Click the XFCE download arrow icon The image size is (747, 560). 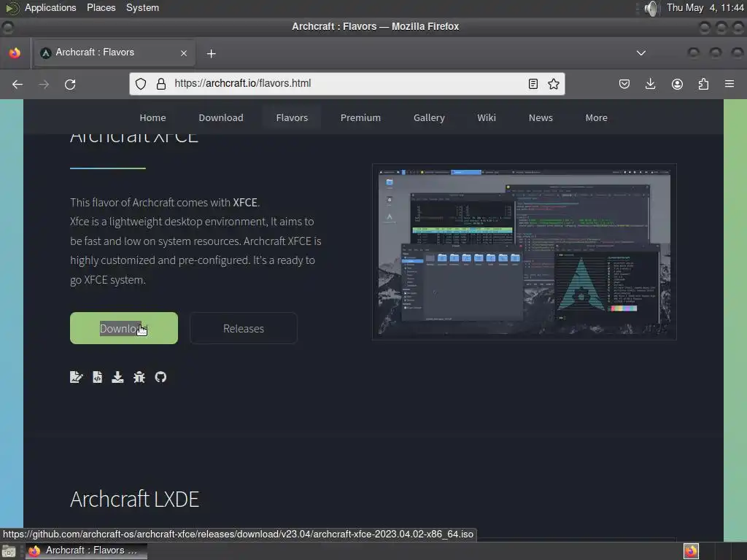(x=117, y=377)
